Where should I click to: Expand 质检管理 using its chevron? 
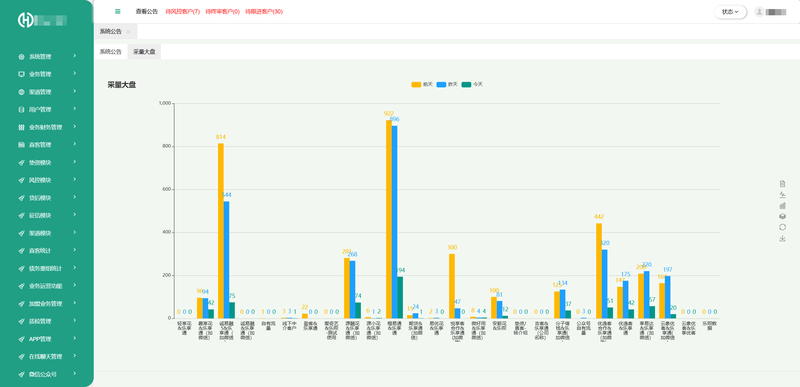(x=74, y=321)
